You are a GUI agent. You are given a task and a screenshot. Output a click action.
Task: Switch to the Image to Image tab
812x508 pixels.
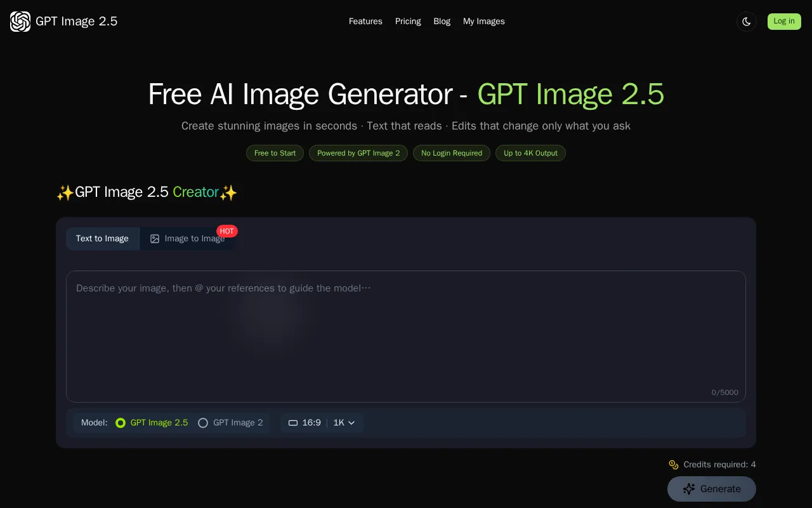click(x=188, y=239)
